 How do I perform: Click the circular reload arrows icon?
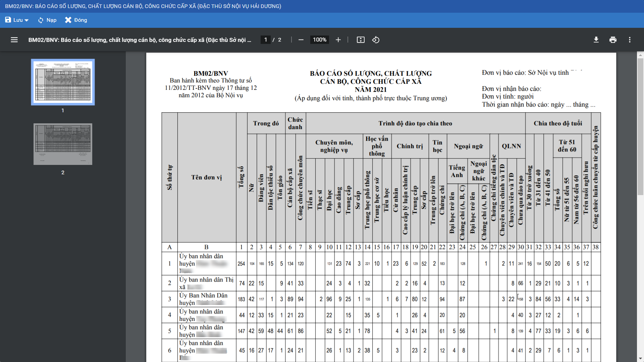tap(41, 20)
